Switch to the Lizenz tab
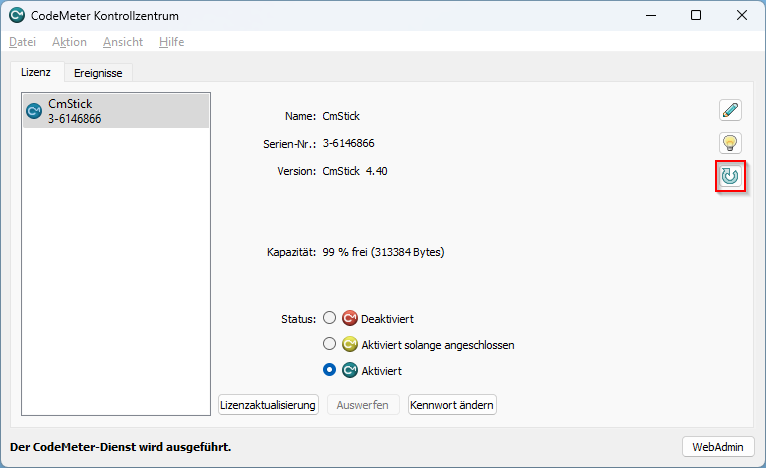 36,73
